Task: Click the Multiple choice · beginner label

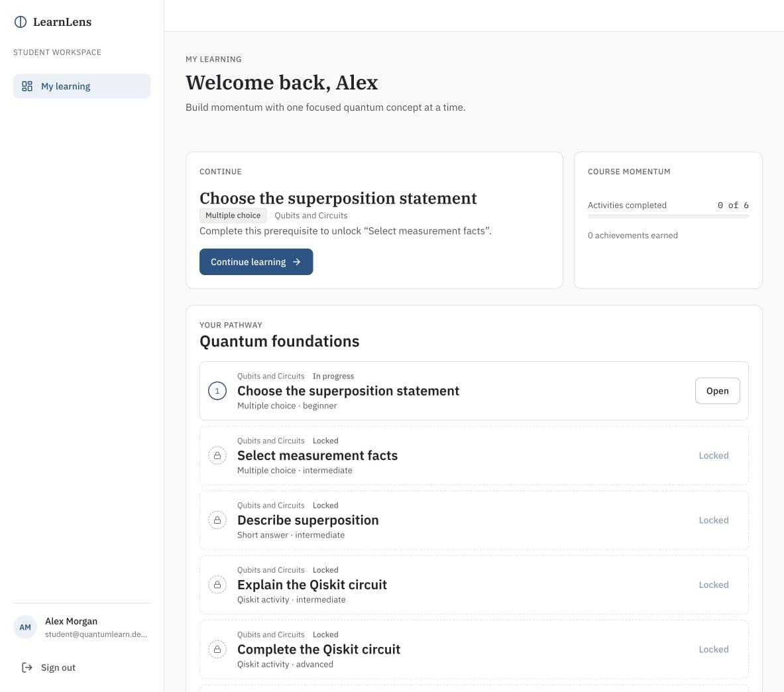Action: (x=287, y=406)
